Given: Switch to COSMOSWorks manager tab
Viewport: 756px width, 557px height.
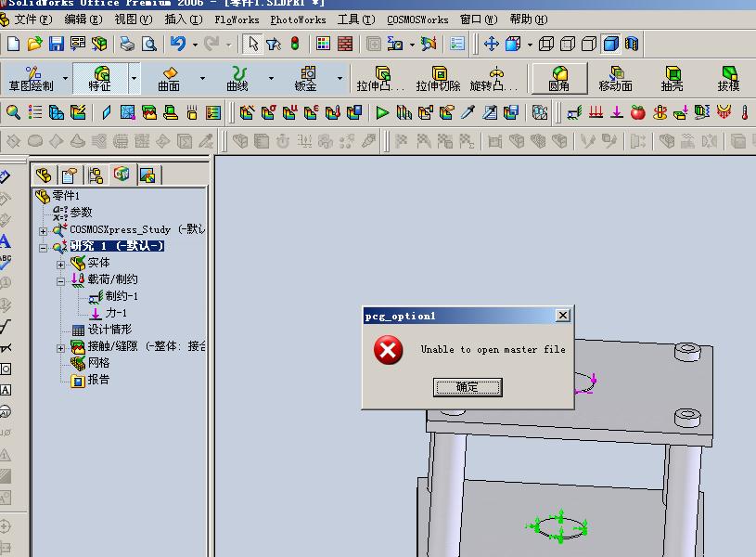Looking at the screenshot, I should click(x=122, y=174).
